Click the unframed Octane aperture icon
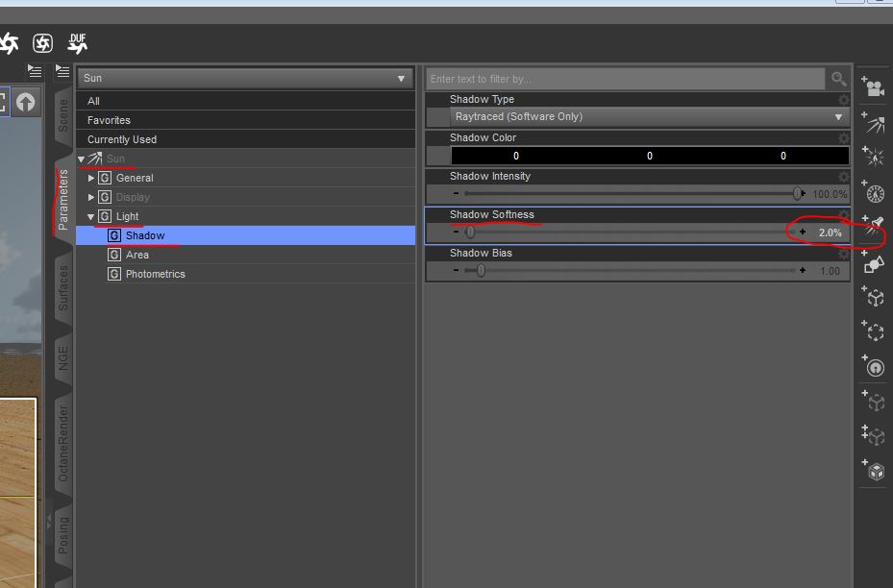This screenshot has height=588, width=893. click(x=8, y=43)
